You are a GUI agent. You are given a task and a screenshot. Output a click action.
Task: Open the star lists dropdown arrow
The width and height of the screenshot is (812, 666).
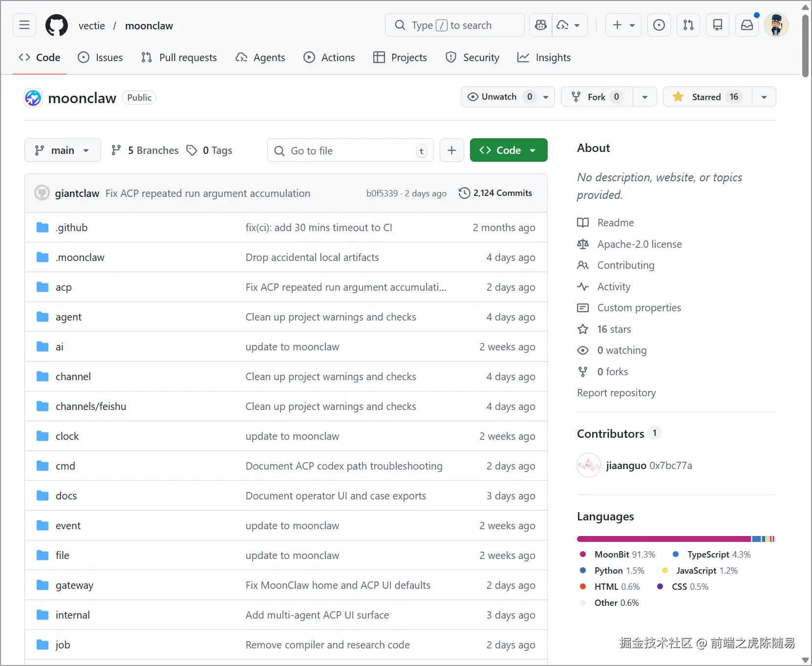[764, 97]
